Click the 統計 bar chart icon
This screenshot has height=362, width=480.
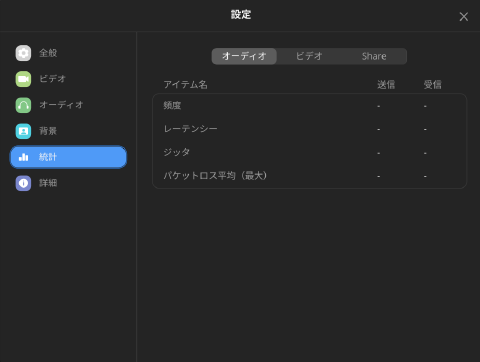23,157
